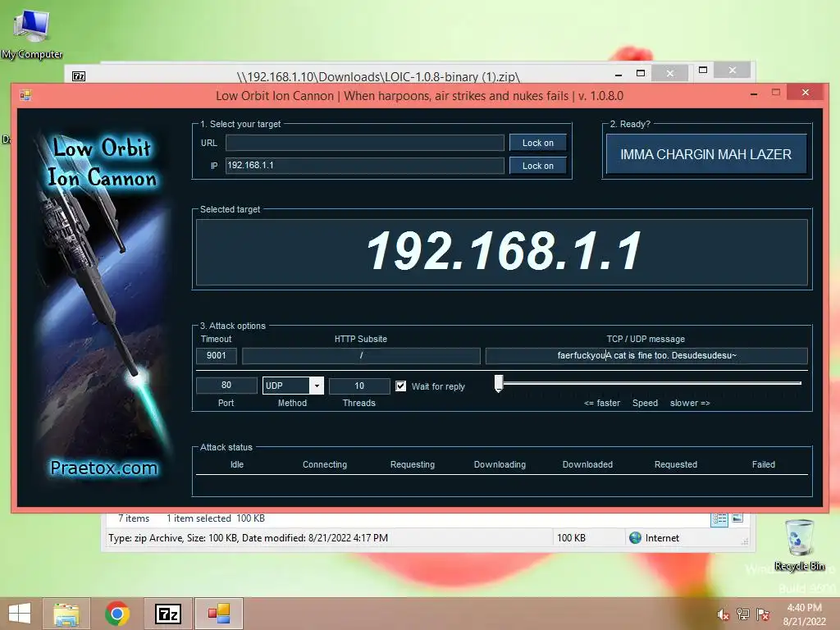Minimize the 7-Zip zip archive window
The height and width of the screenshot is (630, 840).
click(x=619, y=75)
